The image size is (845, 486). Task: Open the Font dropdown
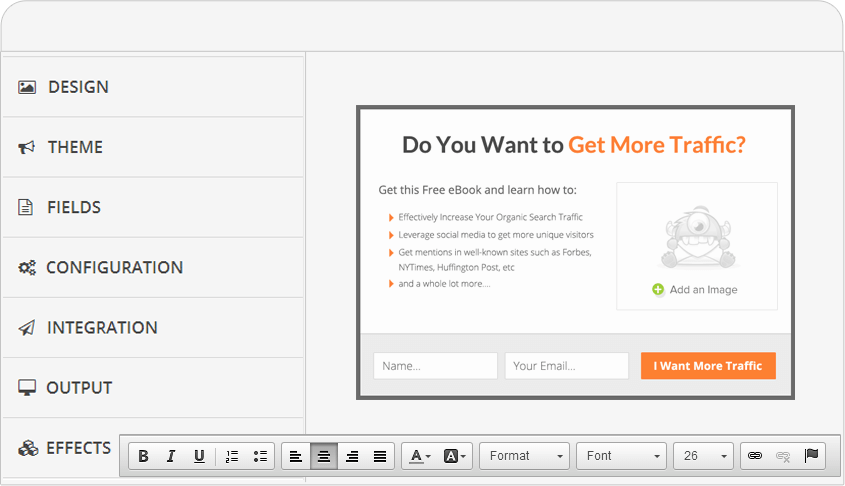pyautogui.click(x=621, y=456)
